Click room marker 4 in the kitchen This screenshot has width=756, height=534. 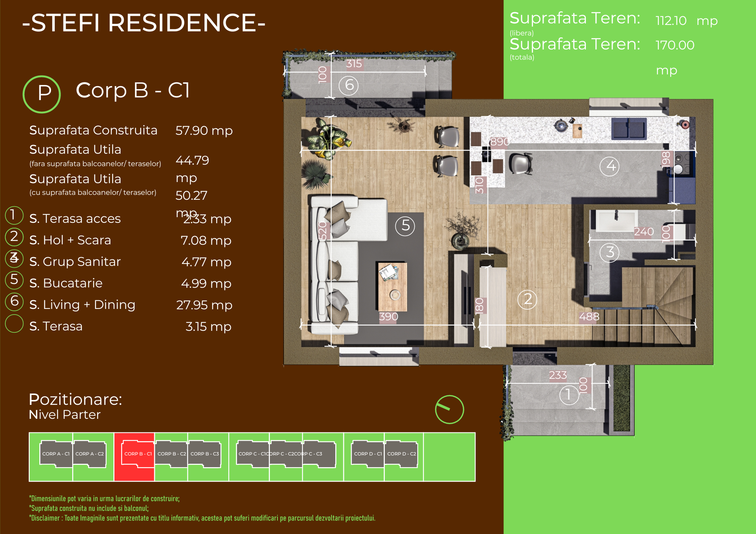[x=609, y=166]
